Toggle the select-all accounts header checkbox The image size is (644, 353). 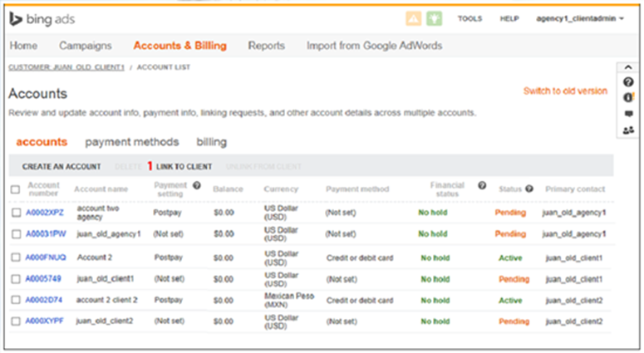coord(15,189)
